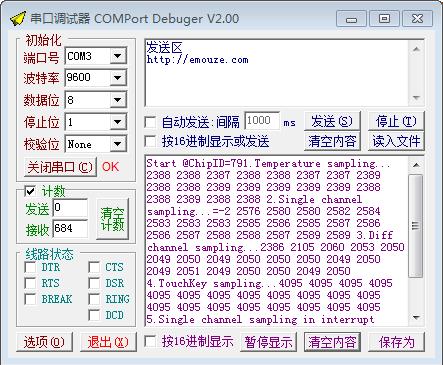The height and width of the screenshot is (365, 443).
Task: Toggle the DCD checkbox
Action: pyautogui.click(x=94, y=315)
